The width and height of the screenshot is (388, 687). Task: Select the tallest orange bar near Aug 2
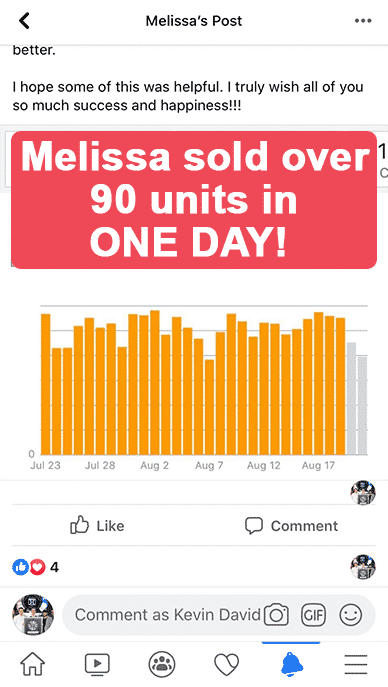coord(155,382)
